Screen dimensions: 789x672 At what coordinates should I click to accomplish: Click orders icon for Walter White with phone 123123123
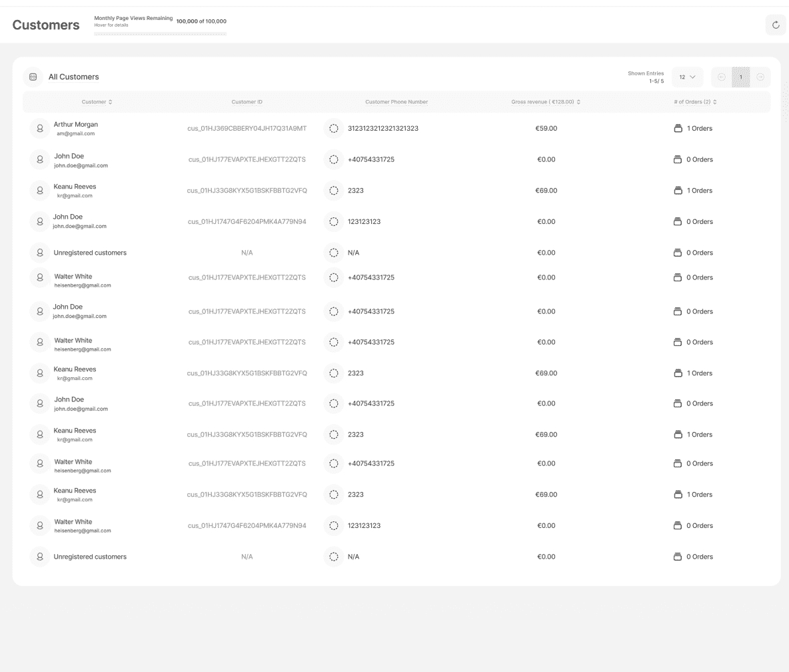point(678,525)
